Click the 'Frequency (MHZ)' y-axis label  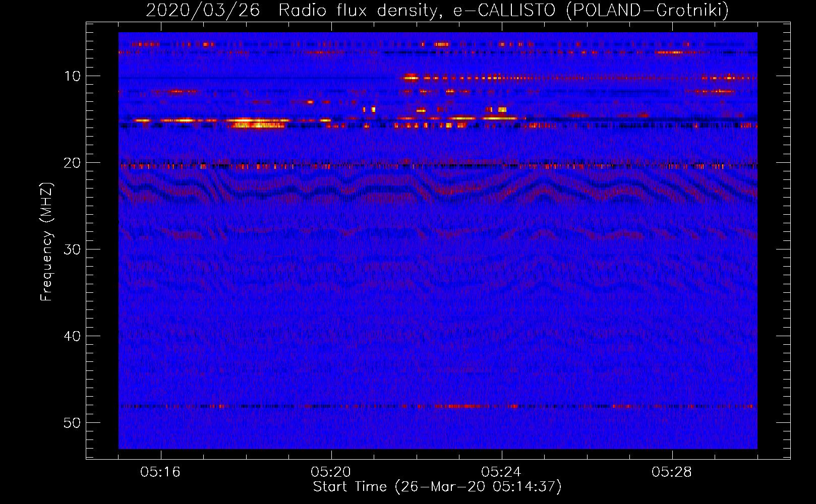point(46,242)
